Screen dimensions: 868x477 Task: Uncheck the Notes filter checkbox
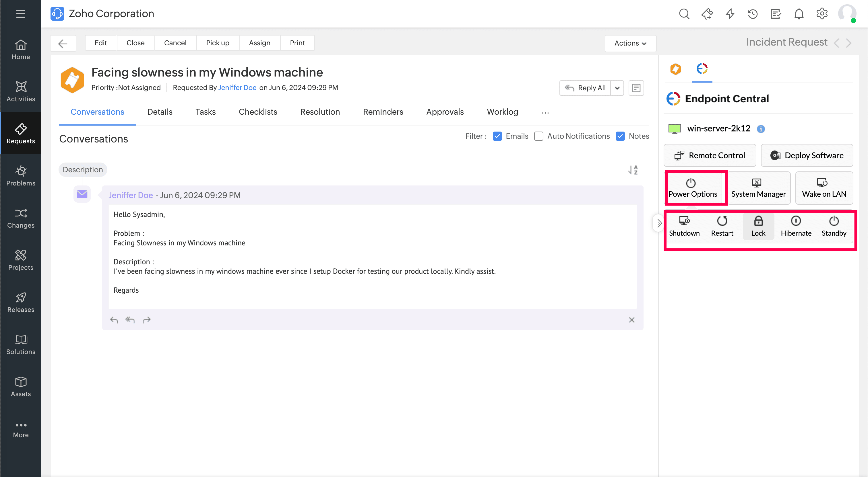[x=620, y=136]
